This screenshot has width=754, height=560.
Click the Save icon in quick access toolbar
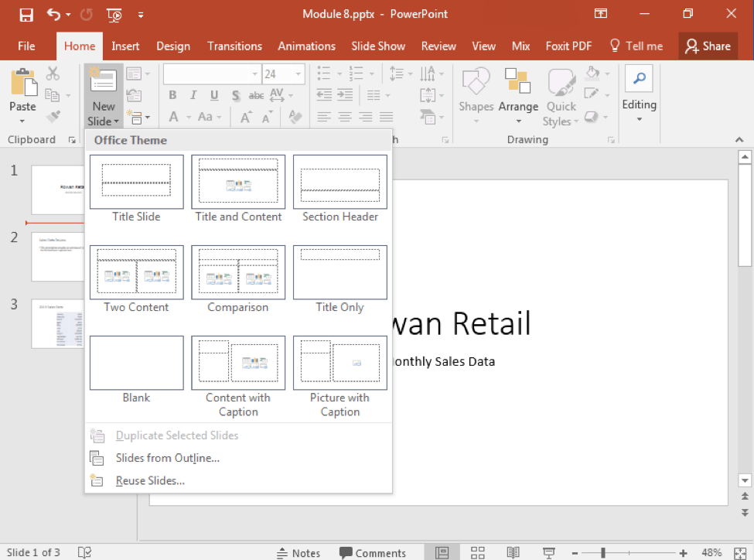[26, 15]
